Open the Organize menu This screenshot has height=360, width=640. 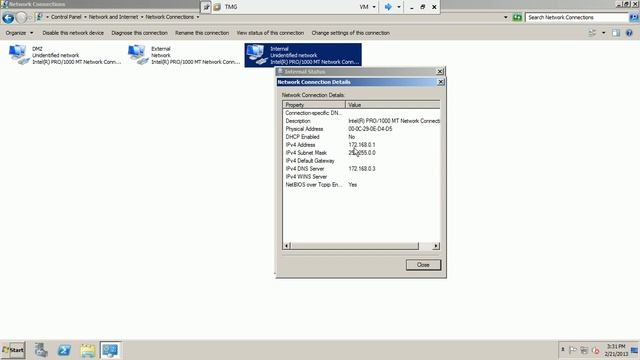[x=19, y=33]
